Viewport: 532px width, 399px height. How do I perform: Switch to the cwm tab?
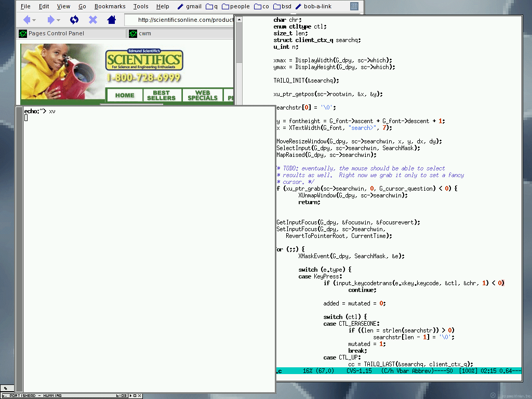tap(145, 33)
